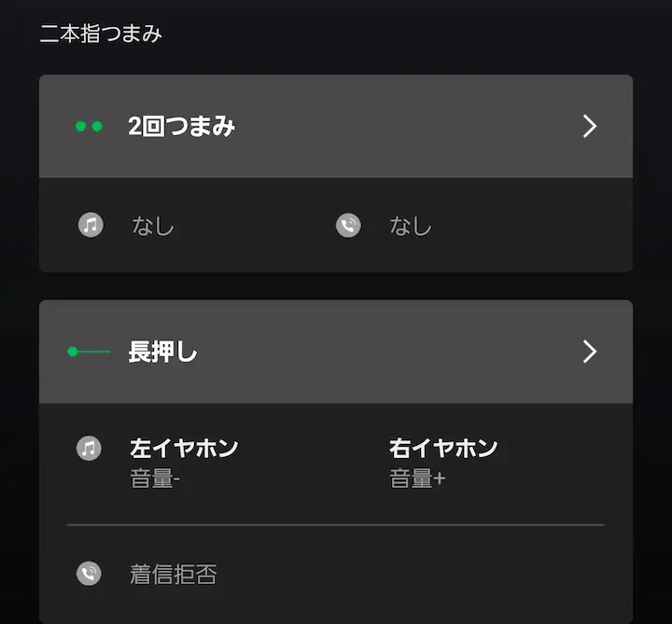Expand 長押し settings with the right chevron
672x624 pixels.
(589, 352)
